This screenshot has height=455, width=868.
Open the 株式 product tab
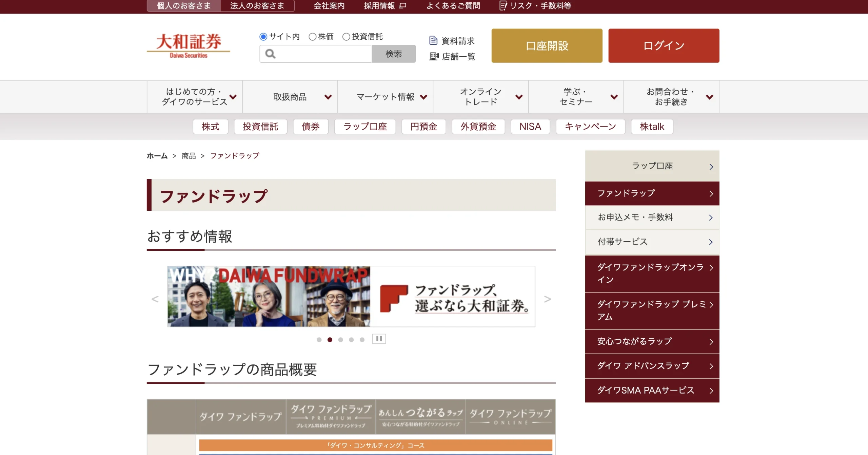[211, 127]
